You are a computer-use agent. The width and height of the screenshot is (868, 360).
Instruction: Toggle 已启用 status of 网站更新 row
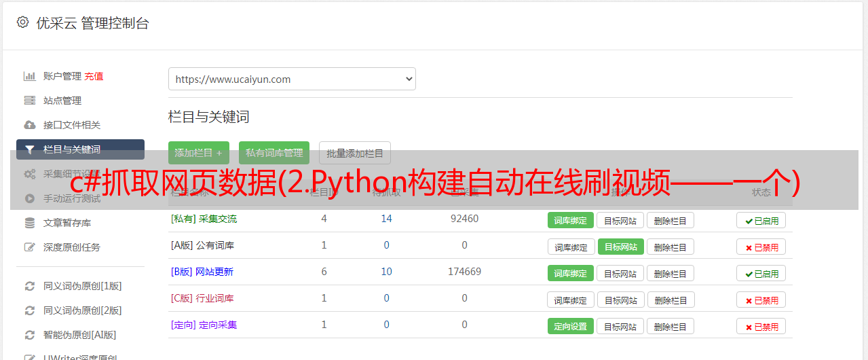[x=761, y=273]
